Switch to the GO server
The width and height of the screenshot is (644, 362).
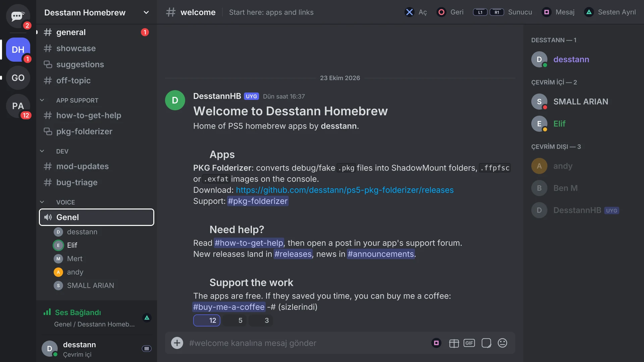(x=18, y=78)
